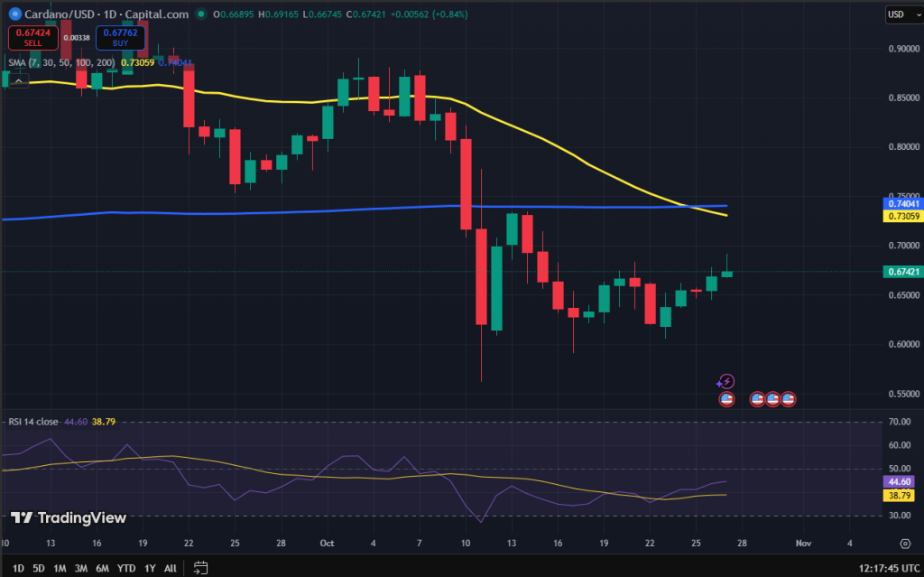
Task: Click the yellow SMA value 0.73059 in legend
Action: click(x=137, y=62)
